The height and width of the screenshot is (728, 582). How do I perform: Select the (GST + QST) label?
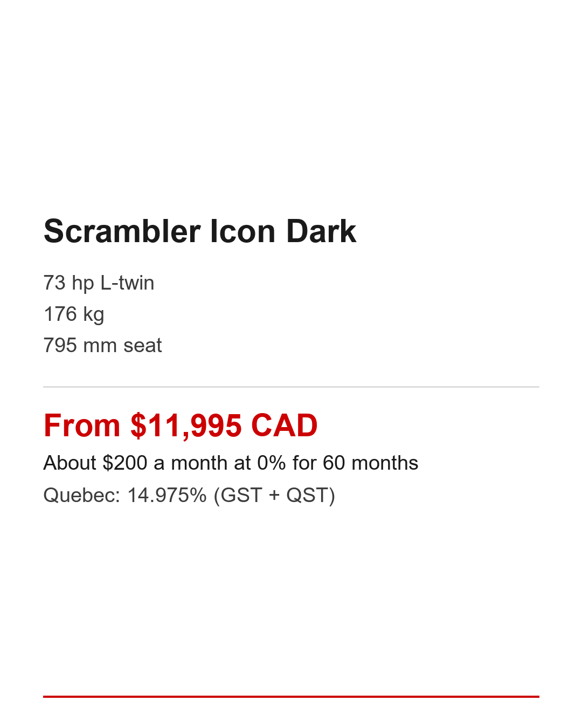point(274,495)
